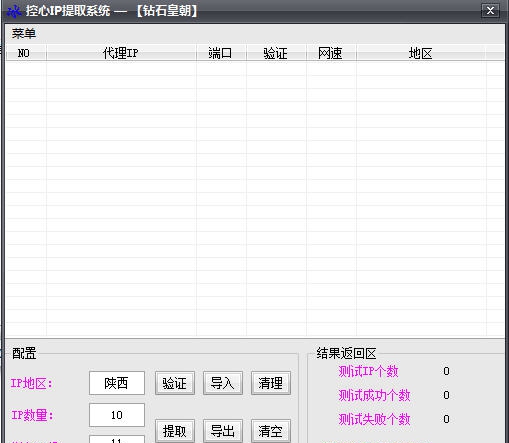Open the 菜单 menu
This screenshot has width=509, height=443.
click(x=23, y=34)
